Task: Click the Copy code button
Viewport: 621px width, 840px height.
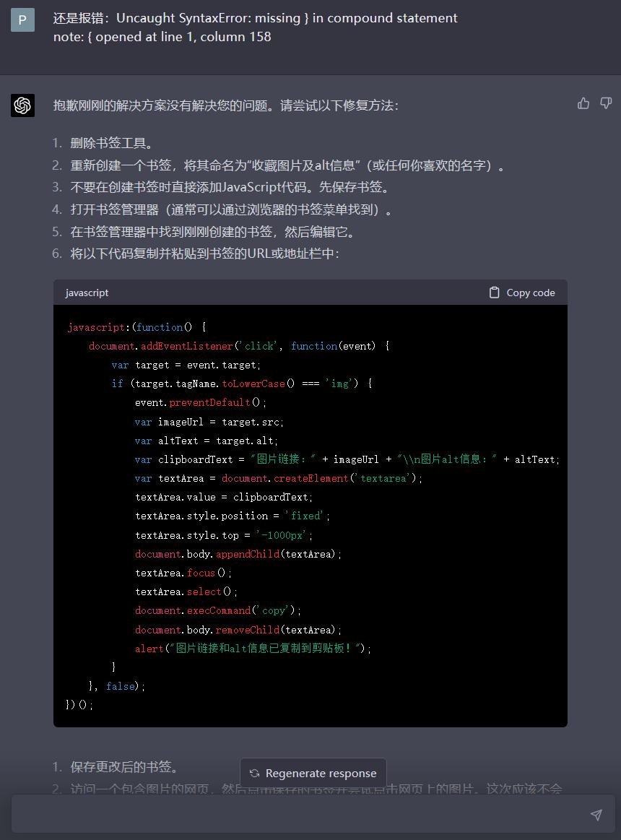Action: click(x=521, y=292)
